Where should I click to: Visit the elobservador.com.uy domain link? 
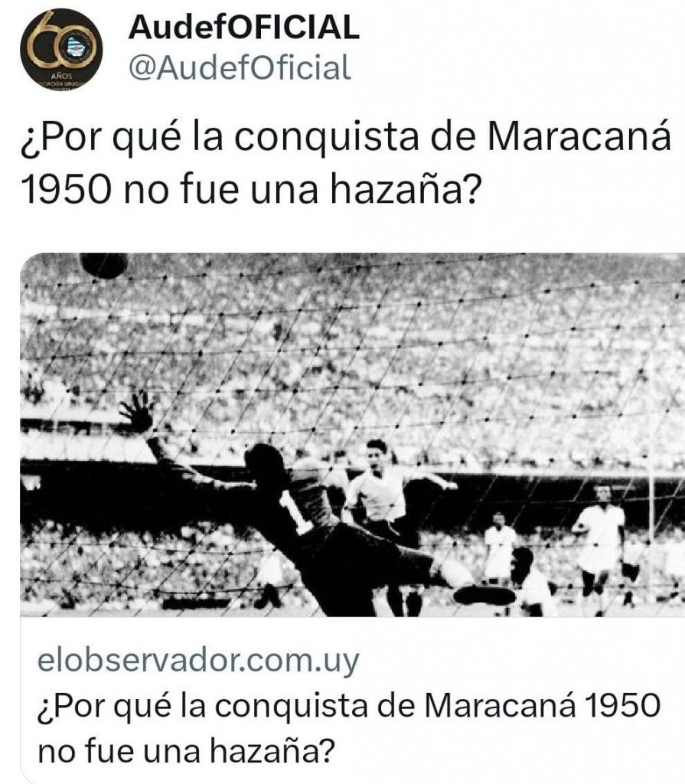pos(198,661)
